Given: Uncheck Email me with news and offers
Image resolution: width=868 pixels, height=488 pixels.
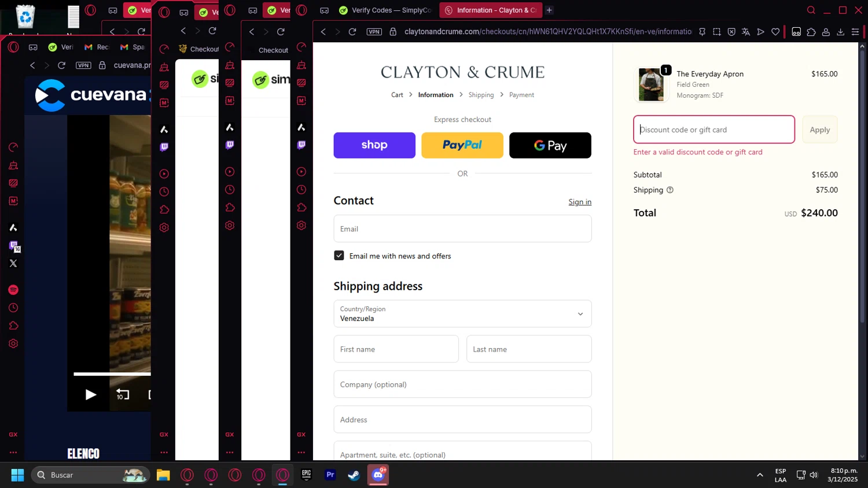Looking at the screenshot, I should (339, 256).
